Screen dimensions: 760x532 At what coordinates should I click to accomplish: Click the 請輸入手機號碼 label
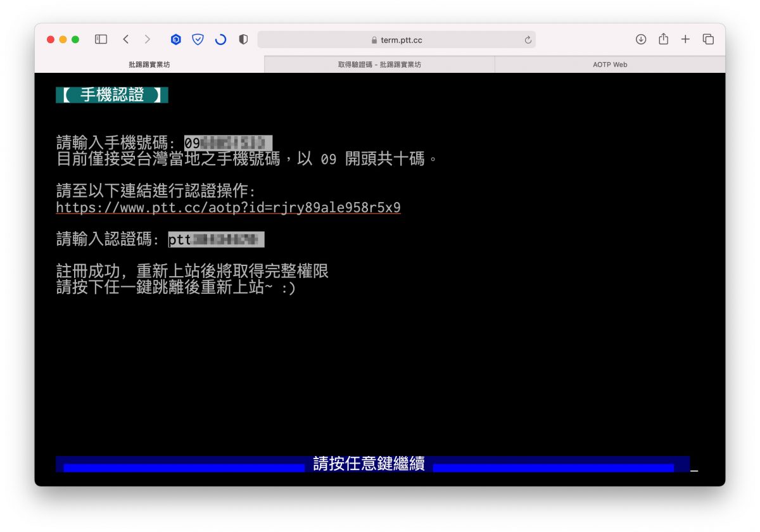[x=116, y=142]
